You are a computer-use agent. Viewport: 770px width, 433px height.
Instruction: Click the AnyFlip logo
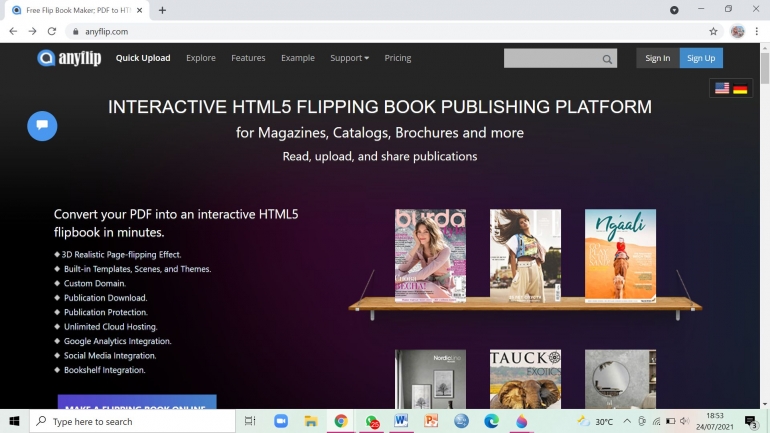pyautogui.click(x=69, y=58)
